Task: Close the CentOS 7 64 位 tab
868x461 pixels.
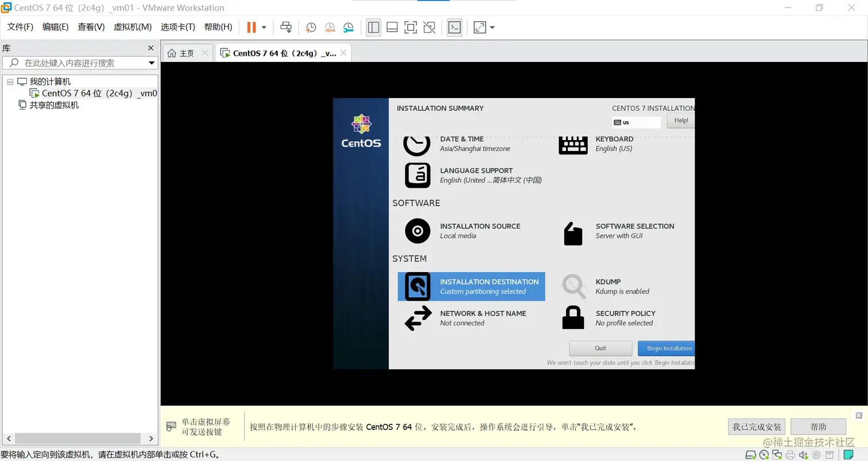Action: (343, 53)
